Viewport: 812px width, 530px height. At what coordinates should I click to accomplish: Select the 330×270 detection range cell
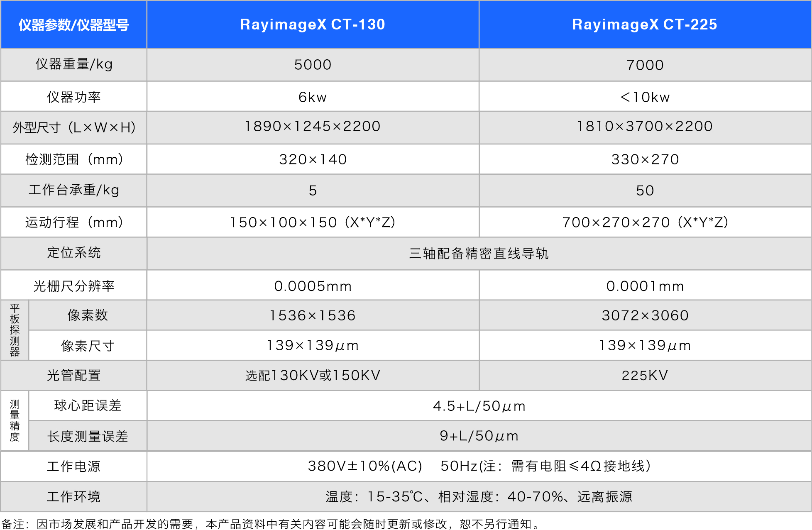[x=645, y=159]
